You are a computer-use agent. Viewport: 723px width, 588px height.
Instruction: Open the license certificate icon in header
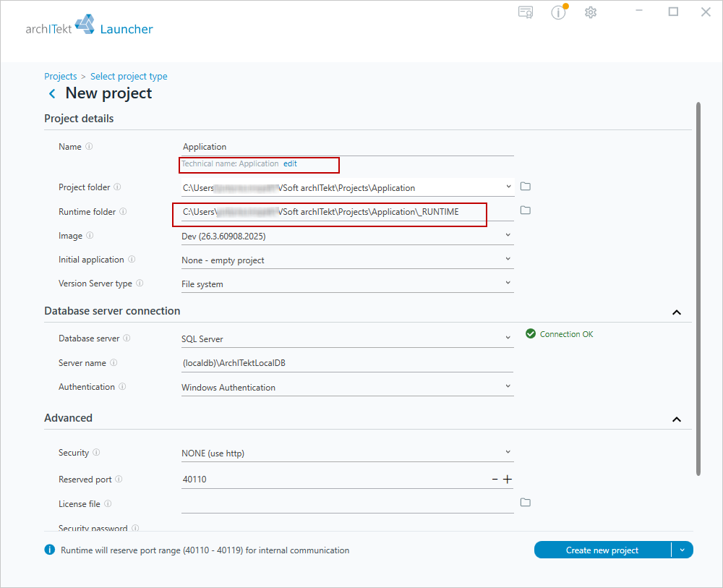525,12
